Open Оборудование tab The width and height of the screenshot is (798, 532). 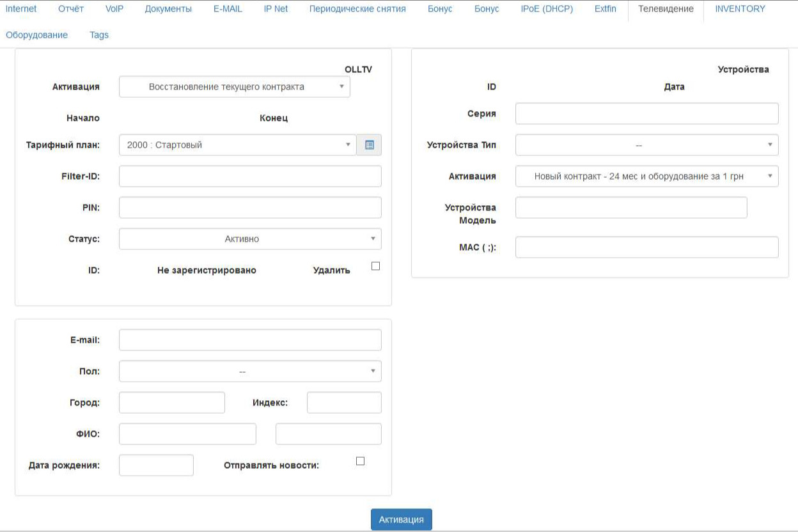pos(36,35)
